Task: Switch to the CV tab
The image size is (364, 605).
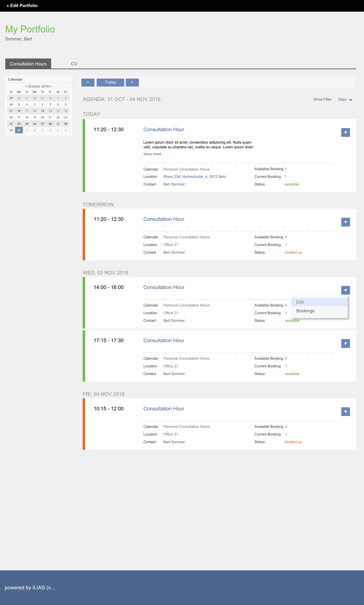Action: [74, 64]
